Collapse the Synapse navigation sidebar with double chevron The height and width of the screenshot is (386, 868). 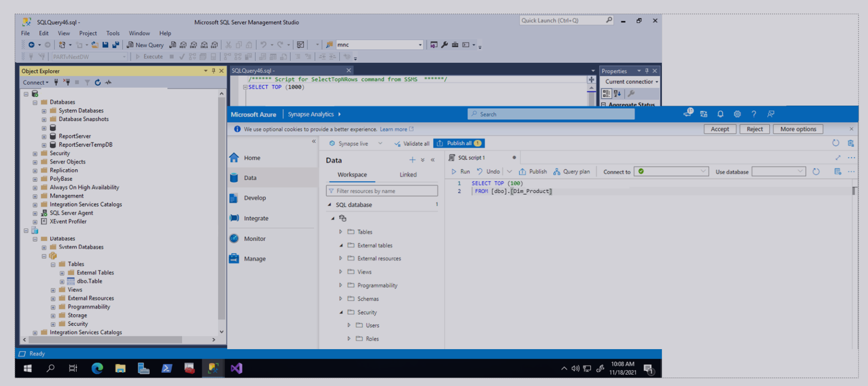[x=314, y=141]
